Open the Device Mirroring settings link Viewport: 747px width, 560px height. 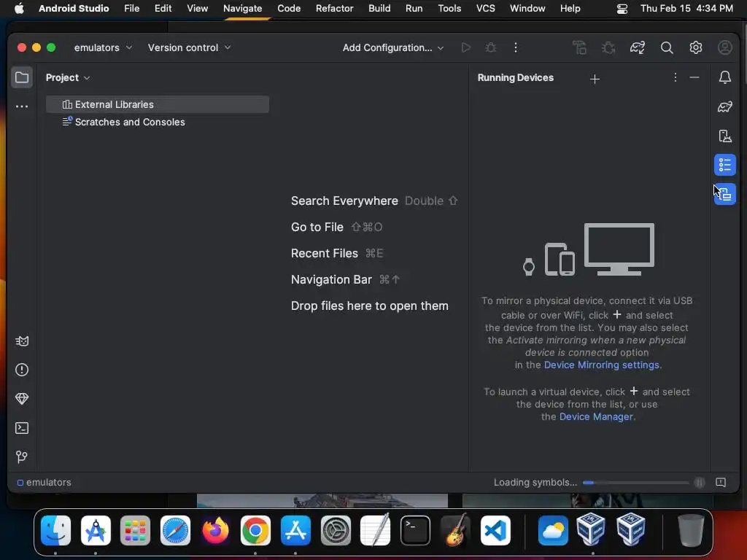(602, 365)
